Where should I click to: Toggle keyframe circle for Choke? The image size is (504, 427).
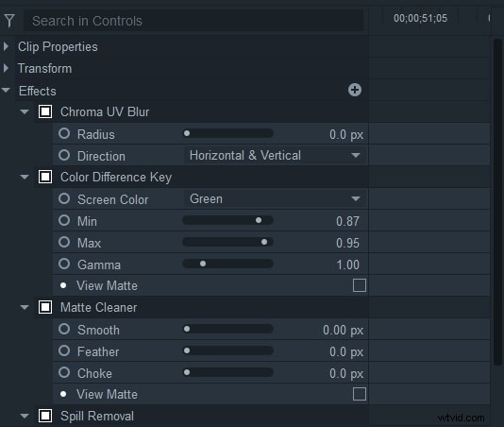(64, 372)
